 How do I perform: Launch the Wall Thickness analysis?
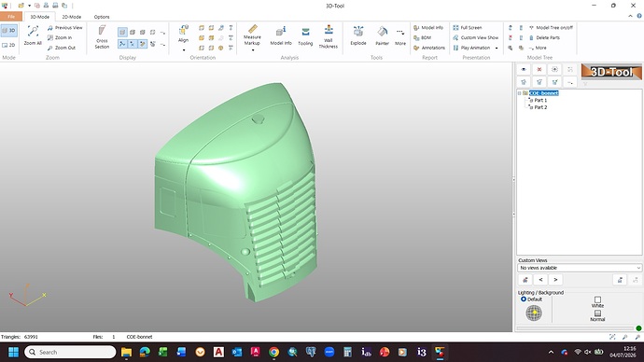(x=329, y=37)
